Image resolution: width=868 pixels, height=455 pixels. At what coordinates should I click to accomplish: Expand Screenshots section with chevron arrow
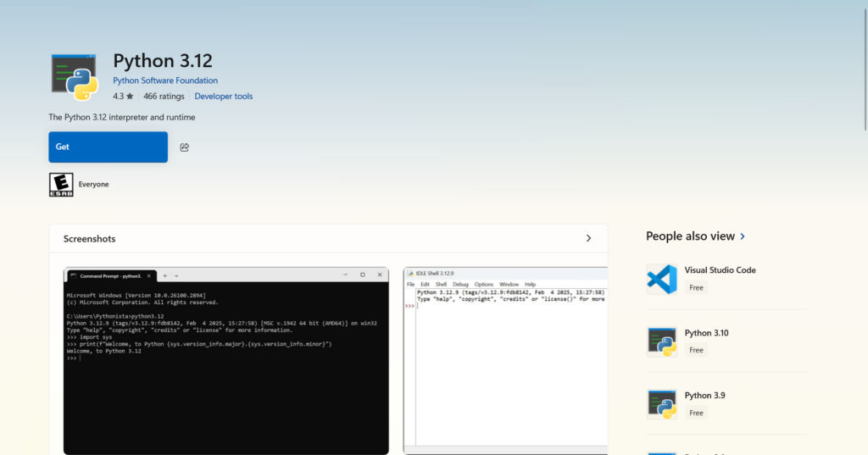[588, 239]
